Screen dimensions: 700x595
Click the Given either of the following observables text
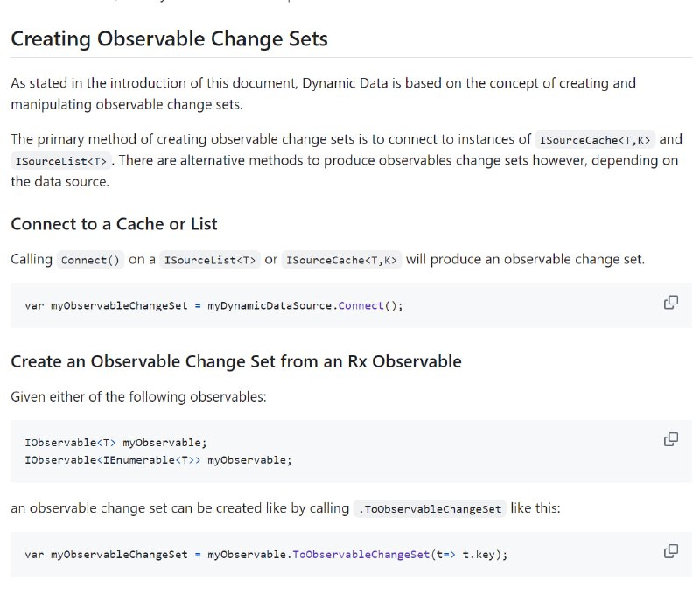(138, 397)
